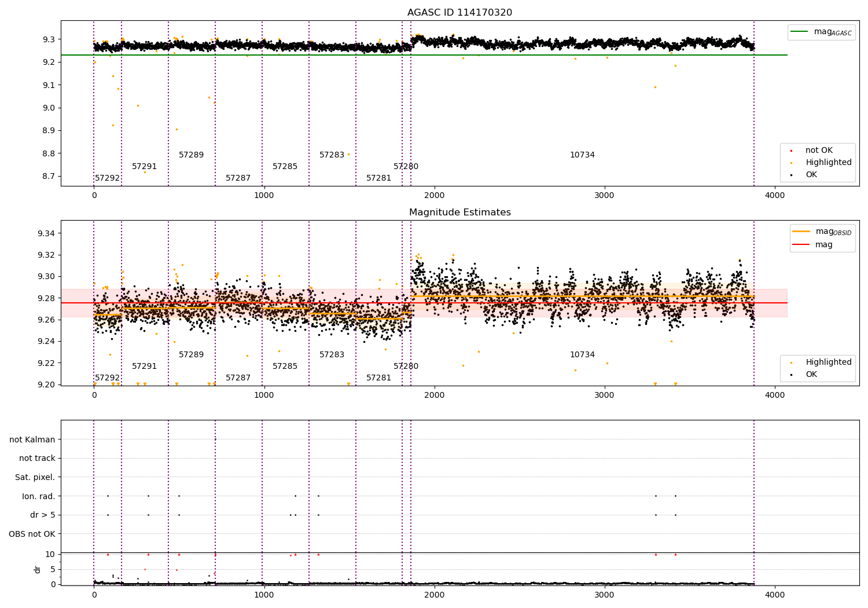Click 'Highlighted' entry in top plot legend
Image resolution: width=868 pixels, height=608 pixels.
tap(828, 163)
